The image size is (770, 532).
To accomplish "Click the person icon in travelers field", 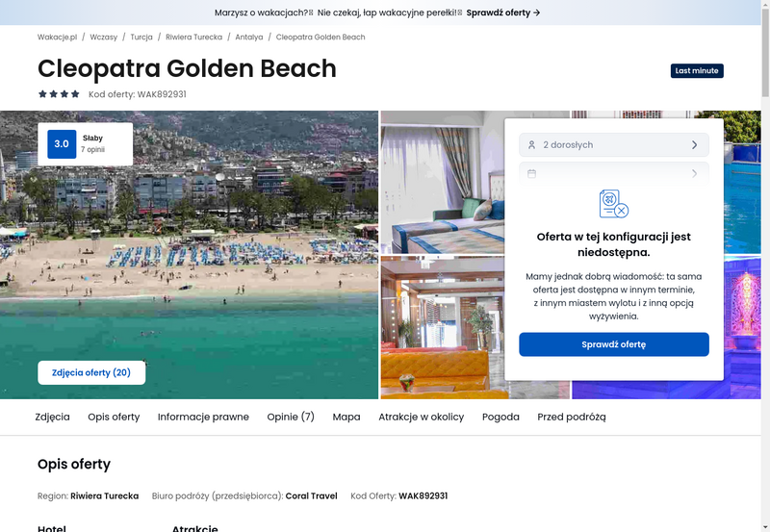I will pos(531,145).
